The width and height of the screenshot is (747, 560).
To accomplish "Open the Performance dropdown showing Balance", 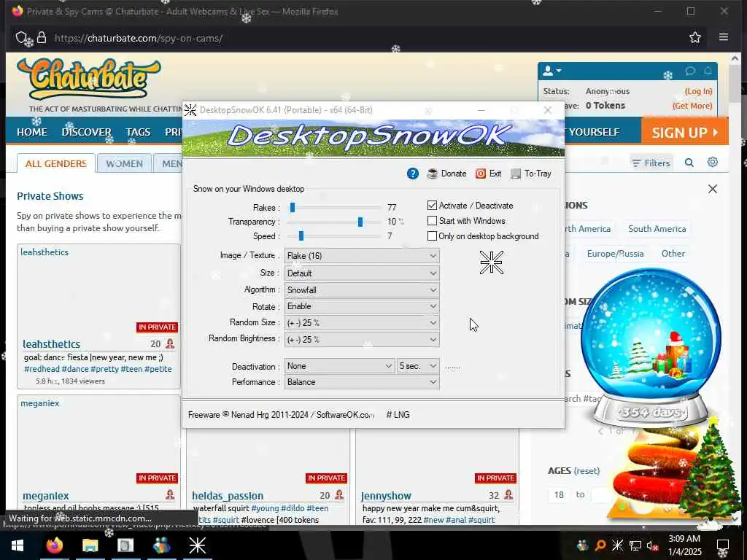I will [362, 382].
